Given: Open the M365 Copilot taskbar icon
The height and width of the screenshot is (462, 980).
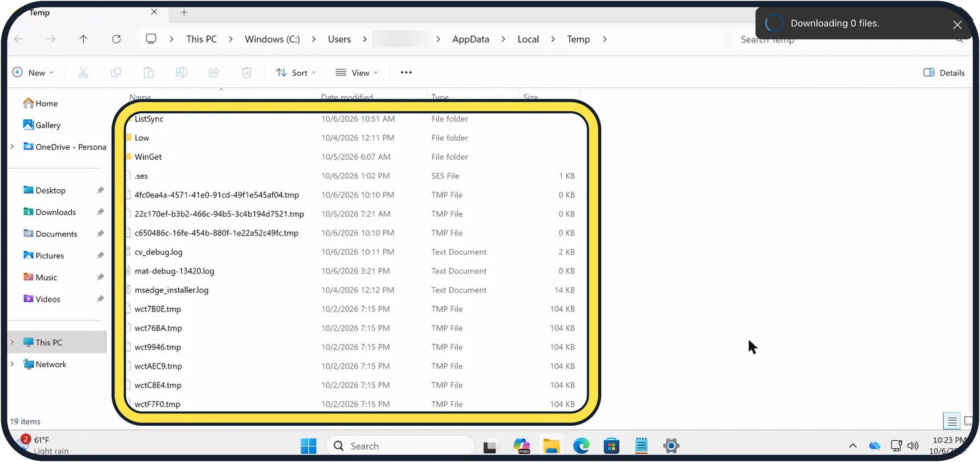Looking at the screenshot, I should click(x=521, y=446).
